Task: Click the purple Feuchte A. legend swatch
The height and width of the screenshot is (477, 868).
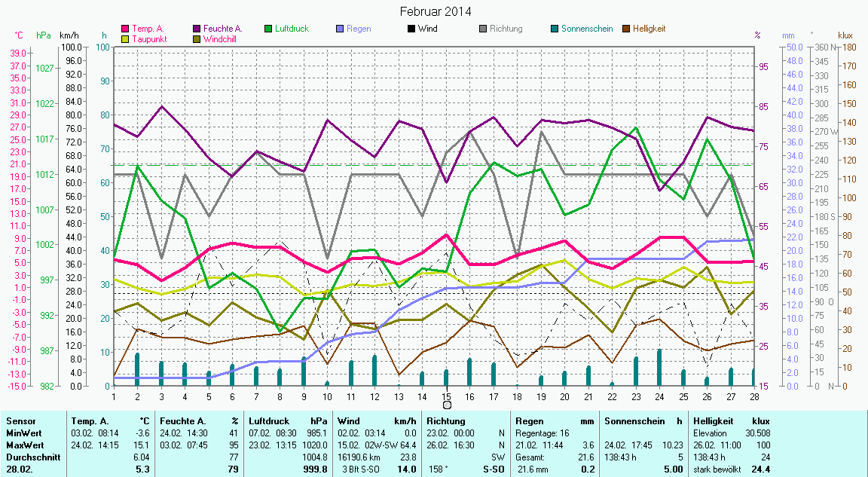Action: pos(197,29)
